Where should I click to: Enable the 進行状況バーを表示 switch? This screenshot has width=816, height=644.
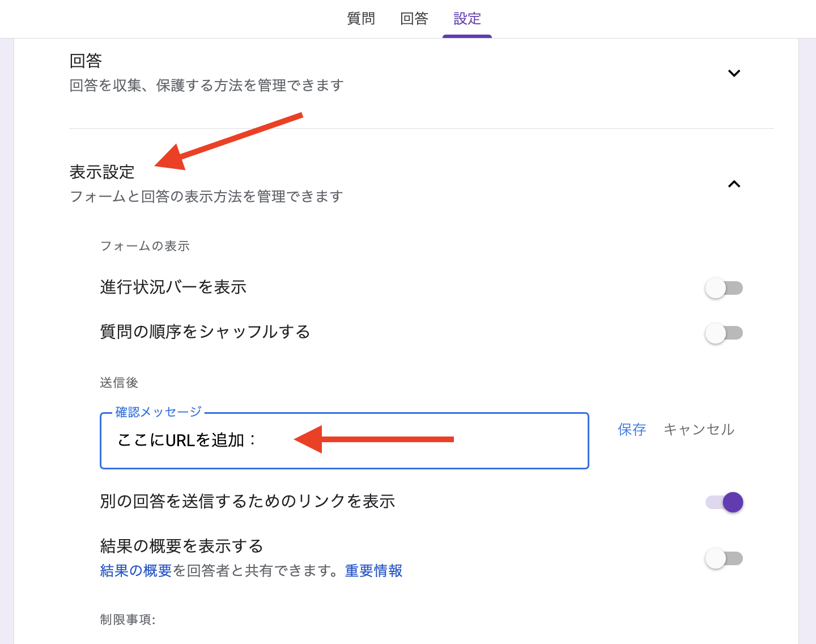point(724,288)
